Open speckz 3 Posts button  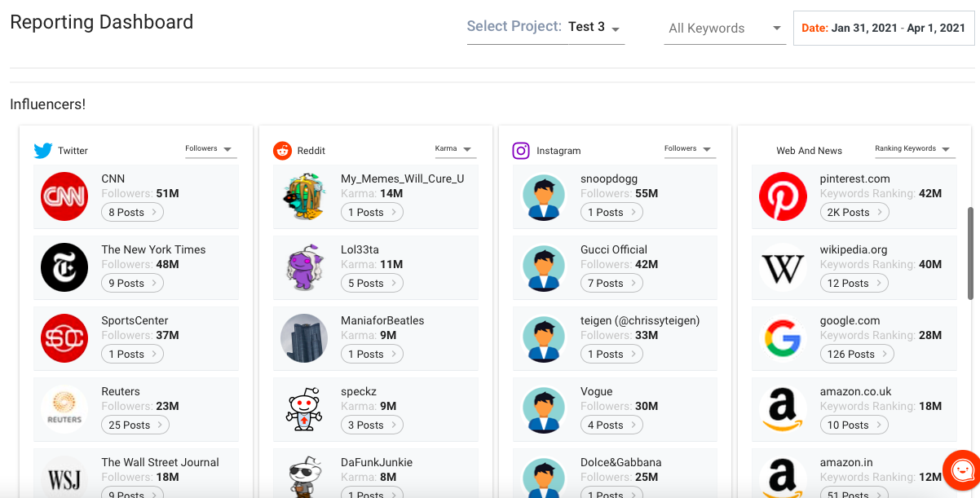coord(372,425)
